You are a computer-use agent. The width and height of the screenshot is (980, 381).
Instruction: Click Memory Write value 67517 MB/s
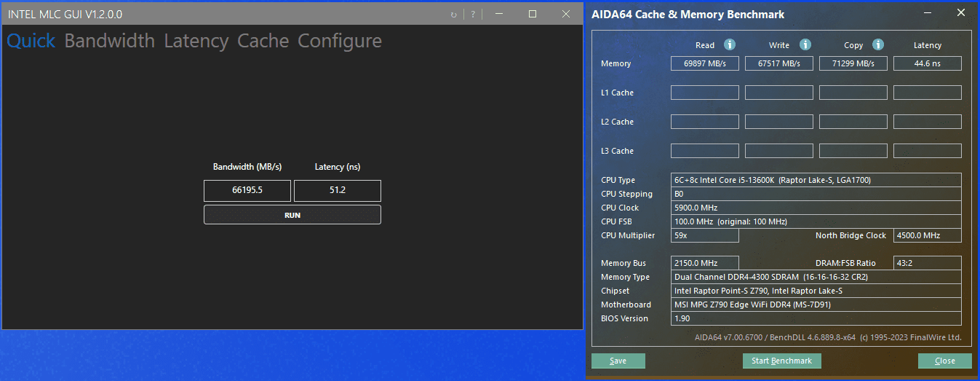pyautogui.click(x=779, y=63)
